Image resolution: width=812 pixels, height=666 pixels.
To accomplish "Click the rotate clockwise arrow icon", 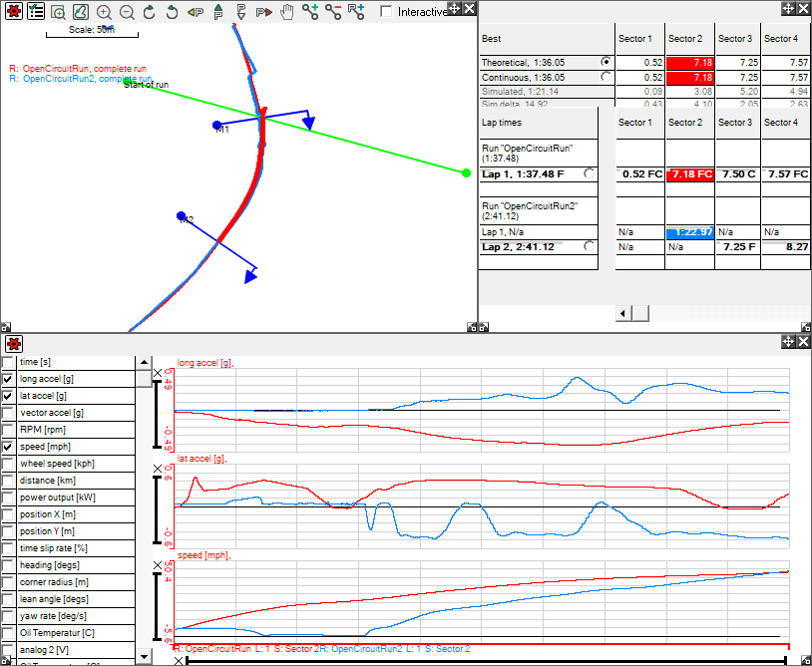I will 150,12.
